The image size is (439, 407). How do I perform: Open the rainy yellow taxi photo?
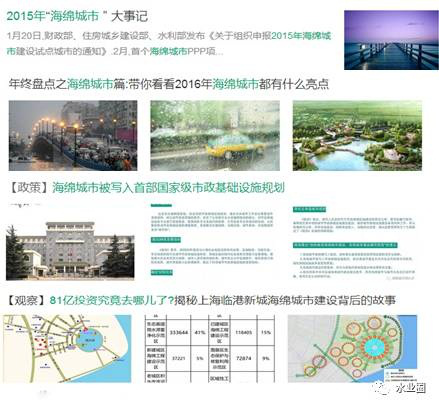click(215, 136)
